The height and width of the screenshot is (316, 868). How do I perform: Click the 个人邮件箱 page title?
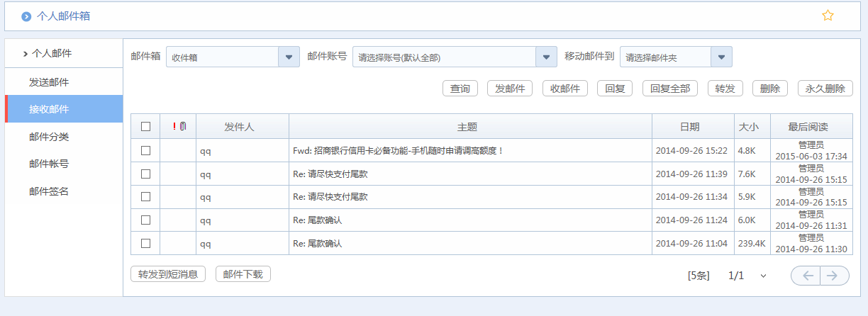click(x=63, y=16)
